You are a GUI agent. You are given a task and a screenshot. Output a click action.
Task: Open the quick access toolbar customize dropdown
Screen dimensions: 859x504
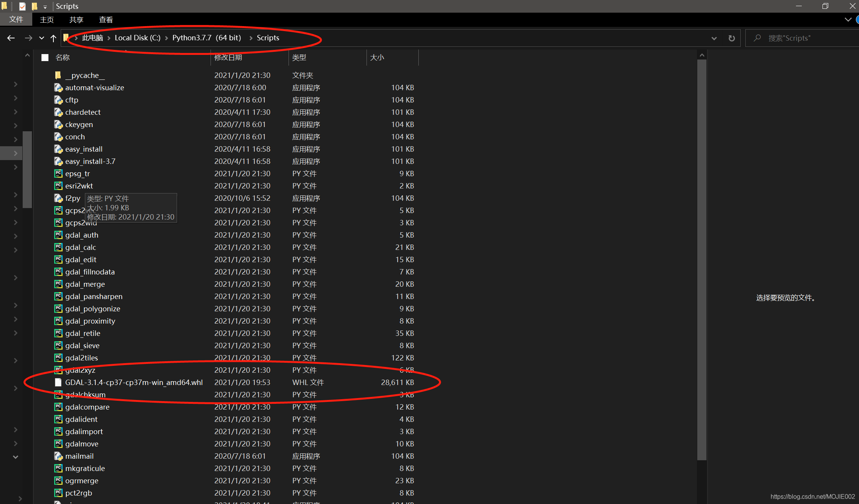tap(45, 7)
